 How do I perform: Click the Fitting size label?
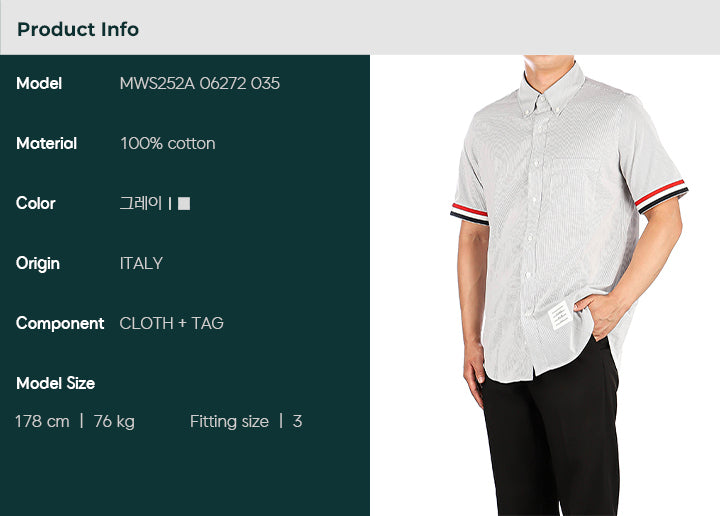[229, 421]
